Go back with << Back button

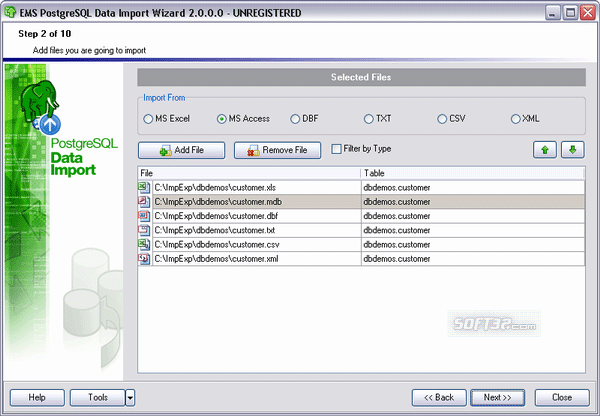(439, 398)
